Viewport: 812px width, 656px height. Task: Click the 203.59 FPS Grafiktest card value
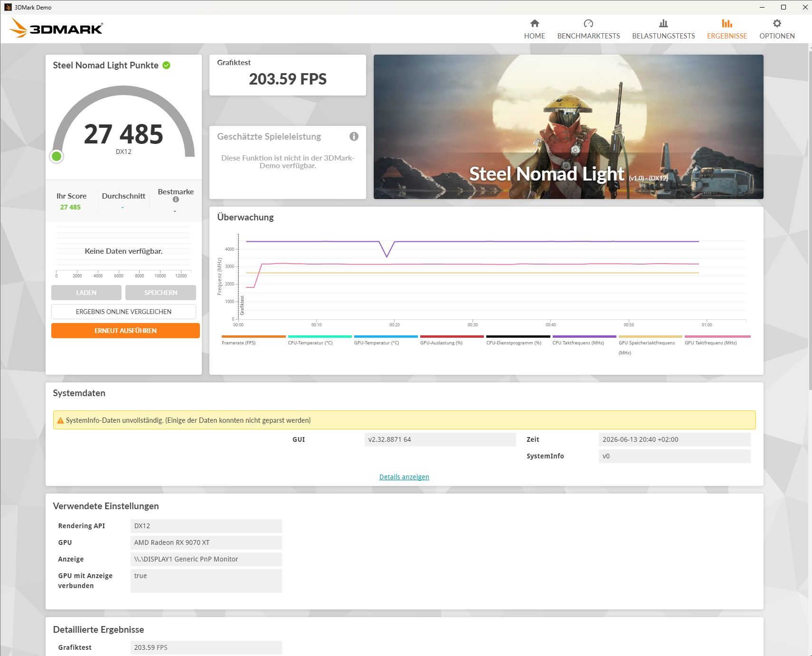click(288, 79)
